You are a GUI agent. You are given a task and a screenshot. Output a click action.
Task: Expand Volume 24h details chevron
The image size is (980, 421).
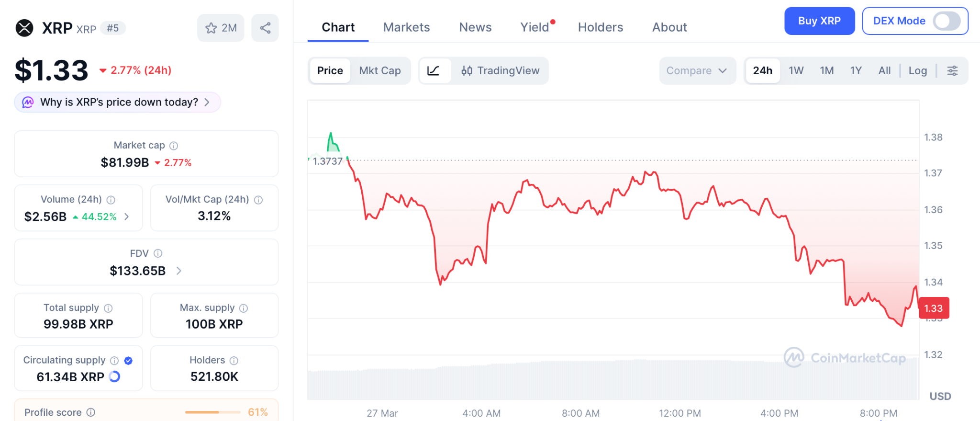(127, 216)
